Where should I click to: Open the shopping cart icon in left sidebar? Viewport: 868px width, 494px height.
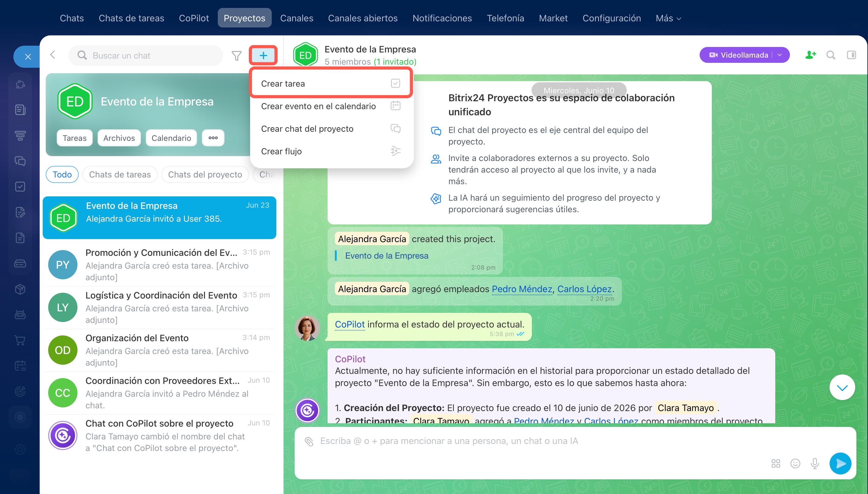[x=20, y=340]
